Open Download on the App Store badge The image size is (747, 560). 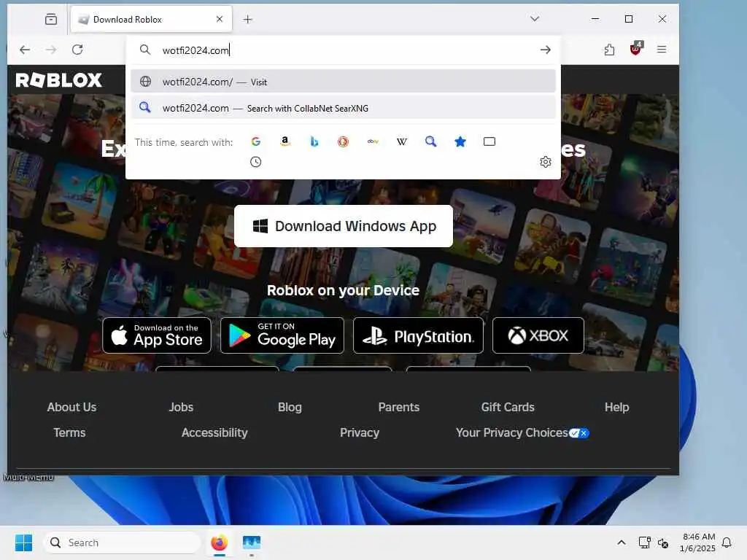157,335
